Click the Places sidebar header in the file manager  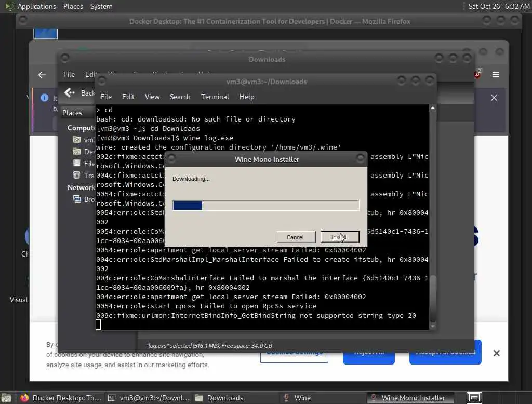[72, 113]
